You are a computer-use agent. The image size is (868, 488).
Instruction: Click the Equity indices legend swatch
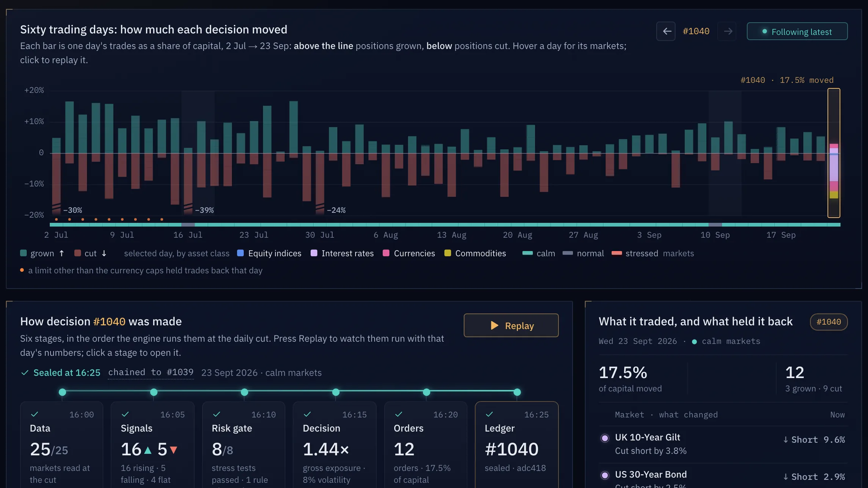(x=240, y=253)
